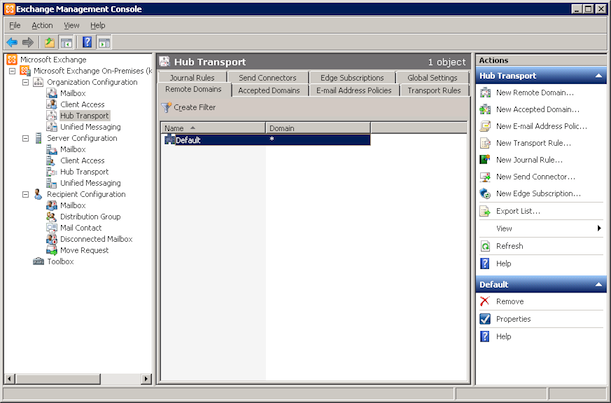Switch to the Send Connectors tab
Viewport: 611px width, 403px height.
pyautogui.click(x=267, y=78)
